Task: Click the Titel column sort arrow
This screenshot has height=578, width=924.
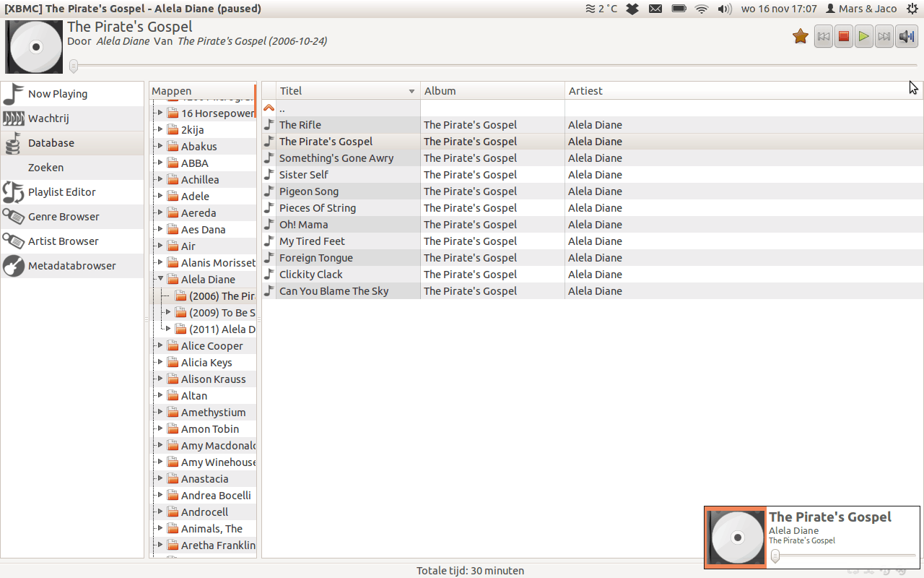Action: (x=412, y=92)
